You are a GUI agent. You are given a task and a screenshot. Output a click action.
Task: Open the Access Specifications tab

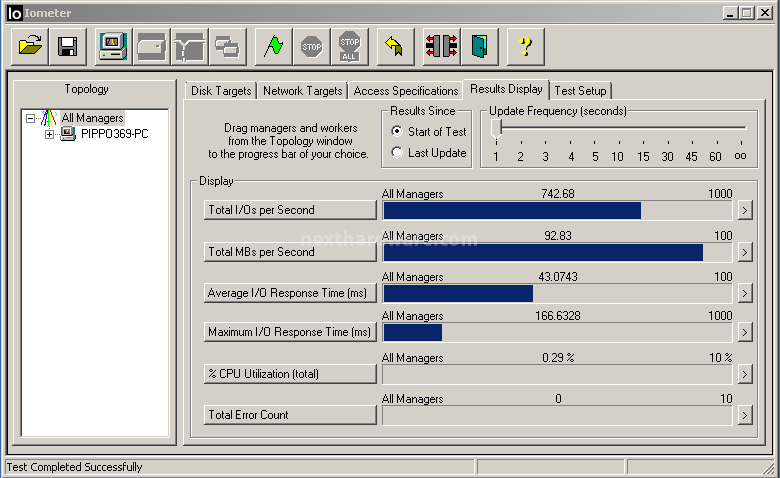405,91
